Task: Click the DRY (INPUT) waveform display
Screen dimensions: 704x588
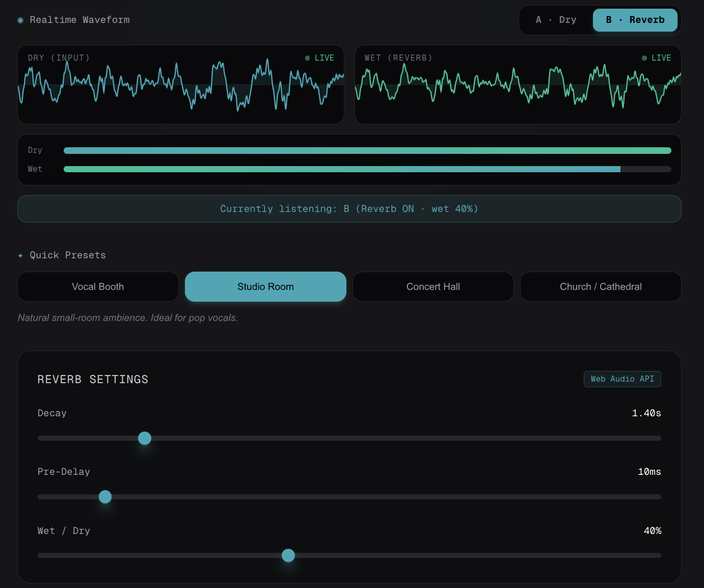Action: click(x=181, y=85)
